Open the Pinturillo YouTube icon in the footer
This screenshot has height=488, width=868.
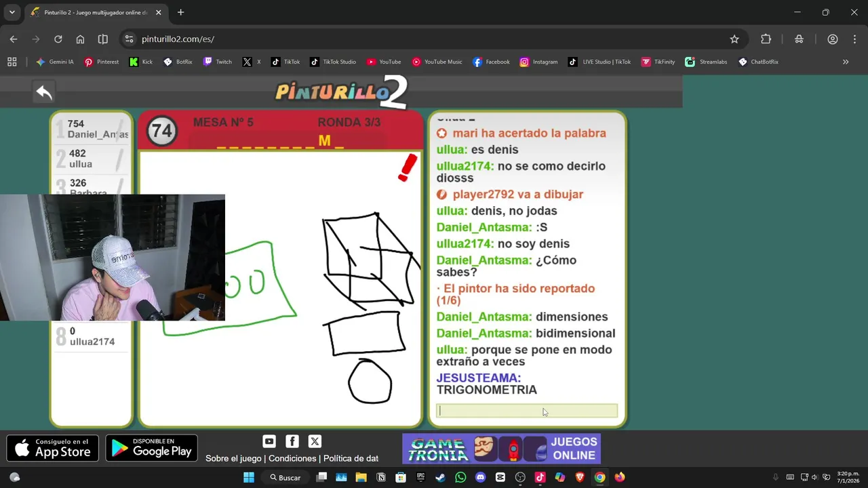269,441
